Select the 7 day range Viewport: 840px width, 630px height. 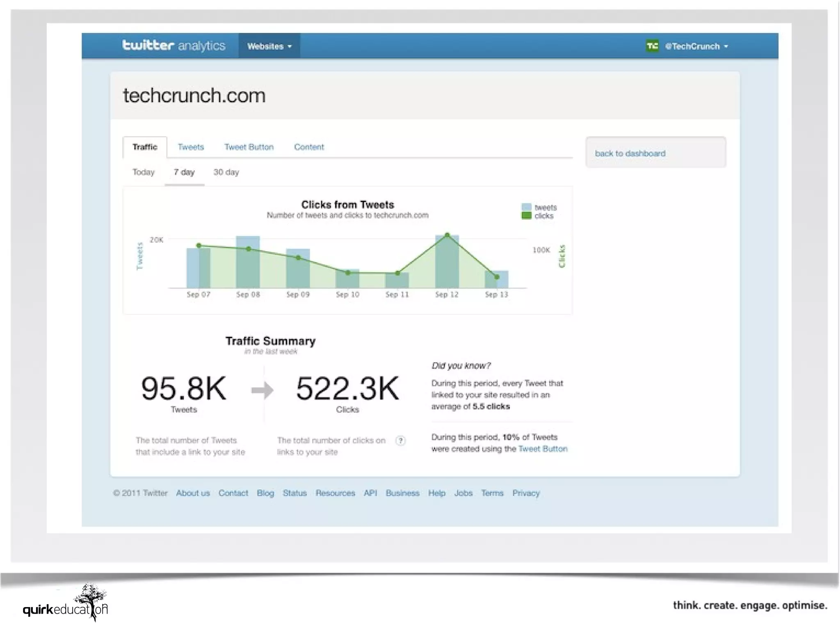pyautogui.click(x=184, y=172)
